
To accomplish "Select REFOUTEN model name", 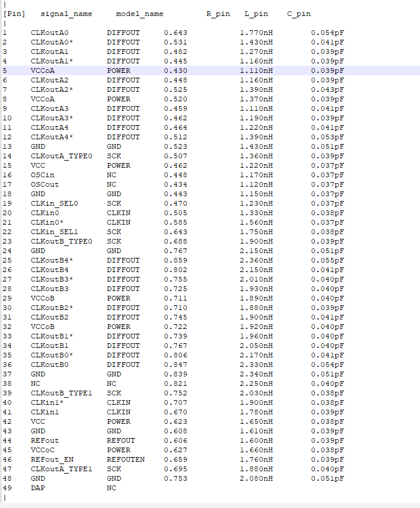I will tap(126, 459).
